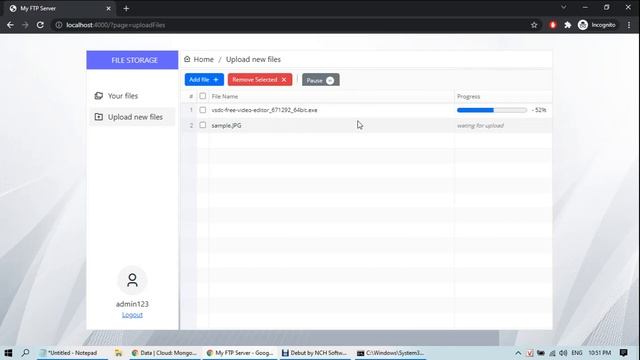This screenshot has height=360, width=640.
Task: Click the browser back arrow
Action: coord(10,25)
